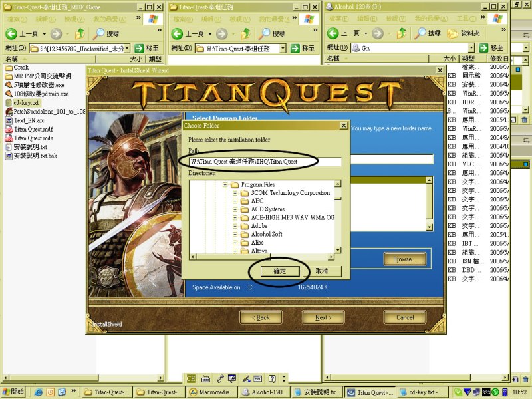Image resolution: width=532 pixels, height=399 pixels.
Task: Click the Path text field
Action: 265,162
